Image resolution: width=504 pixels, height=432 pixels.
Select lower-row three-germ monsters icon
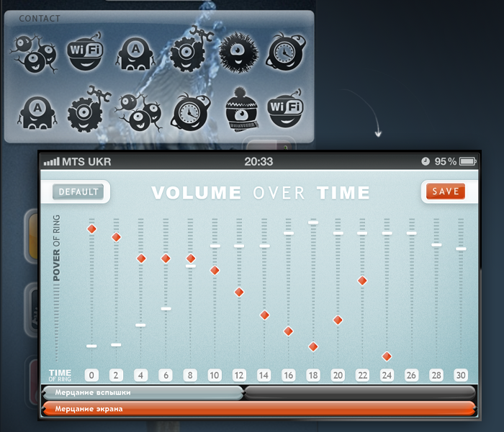pos(139,112)
